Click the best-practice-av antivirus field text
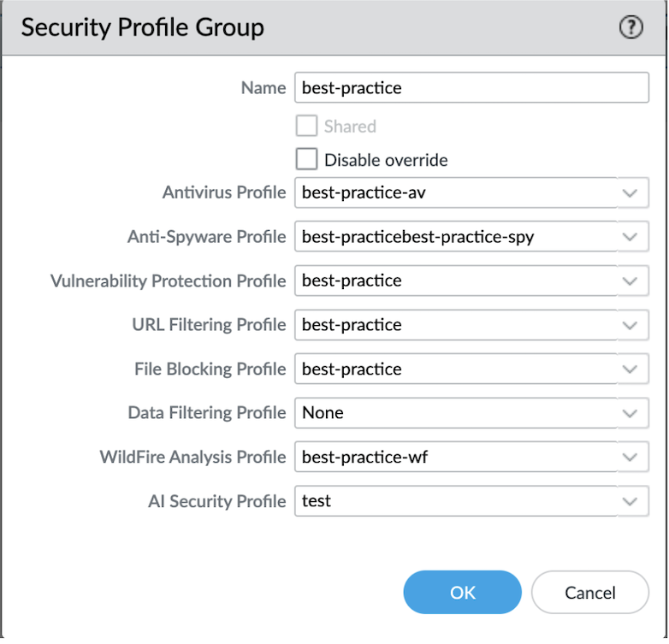669x644 pixels. pos(364,192)
